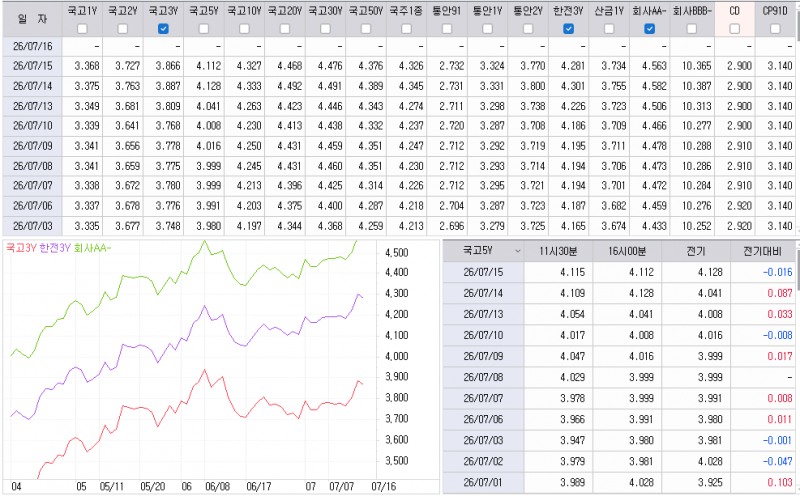This screenshot has height=496, width=800.
Task: Enable the 통안2Y checkbox
Action: click(528, 29)
